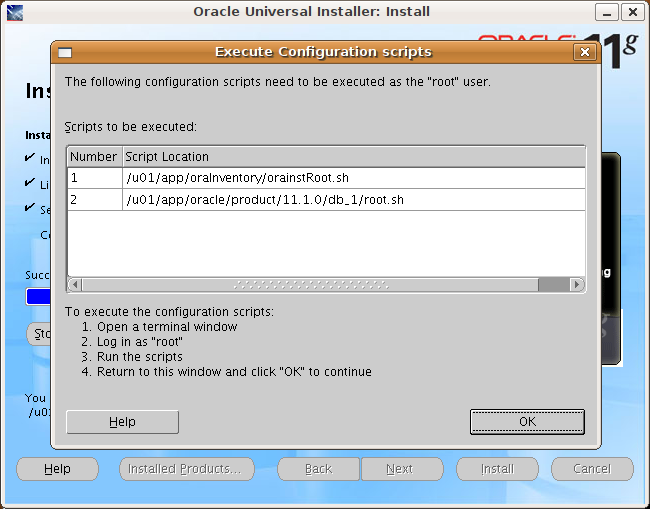This screenshot has width=650, height=509.
Task: Click Help button in the Installer window
Action: coord(57,469)
